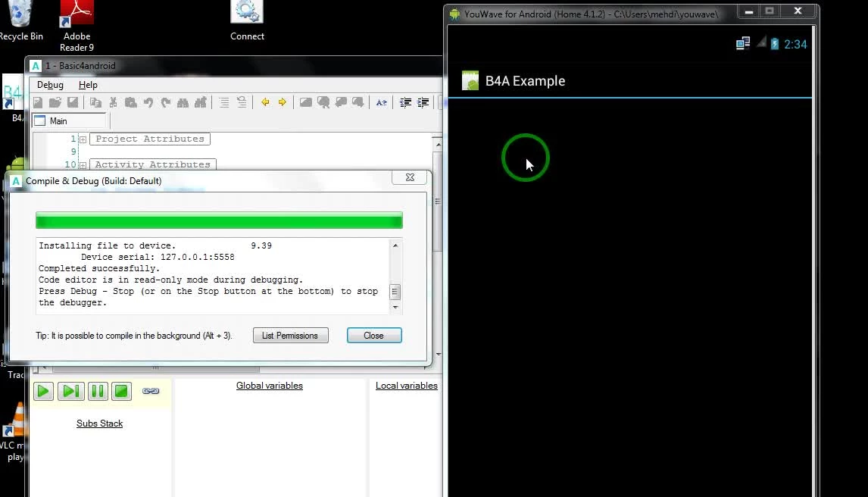868x497 pixels.
Task: Click the debugger Step button
Action: pos(71,391)
